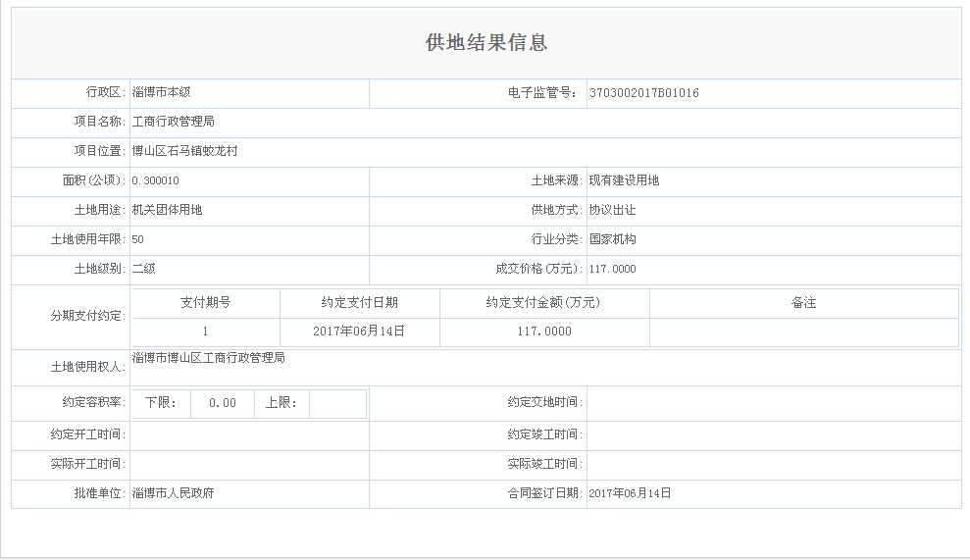This screenshot has width=970, height=560.
Task: Click the 土地来源 label
Action: pos(556,180)
